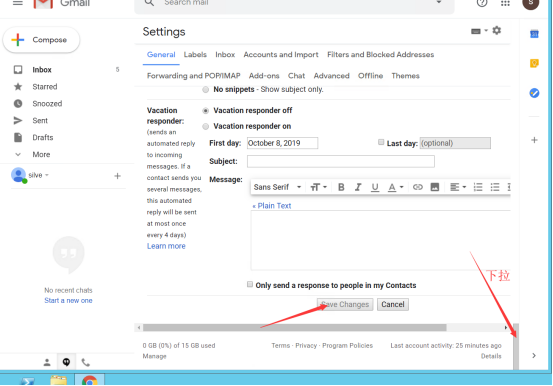Image resolution: width=553 pixels, height=386 pixels.
Task: Switch to Hangouts phone calls icon
Action: click(x=86, y=362)
